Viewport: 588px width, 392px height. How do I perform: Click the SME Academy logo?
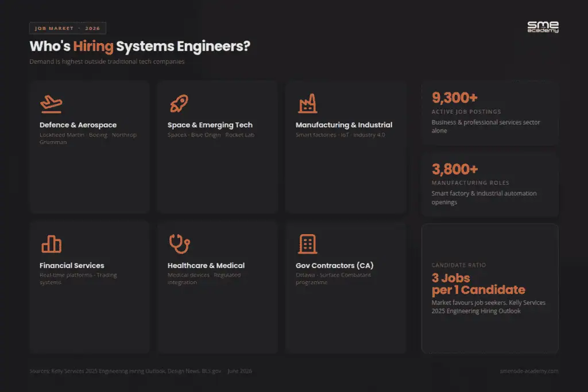click(x=543, y=27)
